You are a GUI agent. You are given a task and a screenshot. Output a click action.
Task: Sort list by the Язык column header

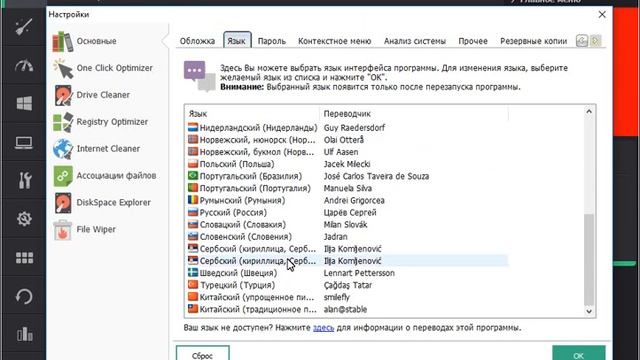252,113
